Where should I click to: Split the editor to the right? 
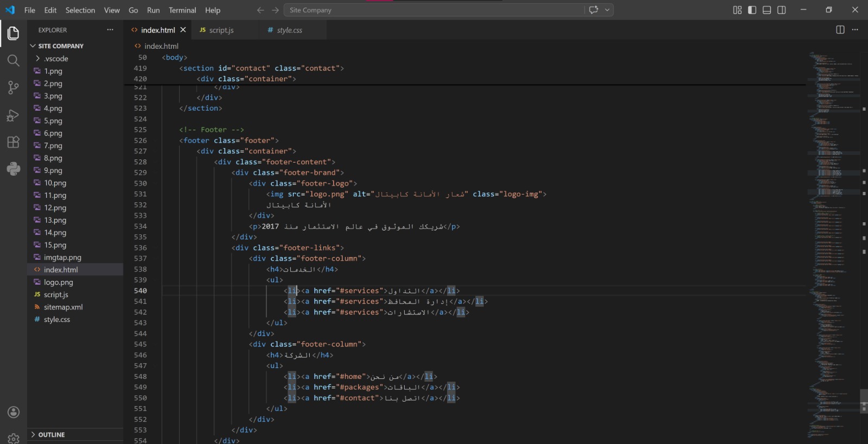(840, 30)
